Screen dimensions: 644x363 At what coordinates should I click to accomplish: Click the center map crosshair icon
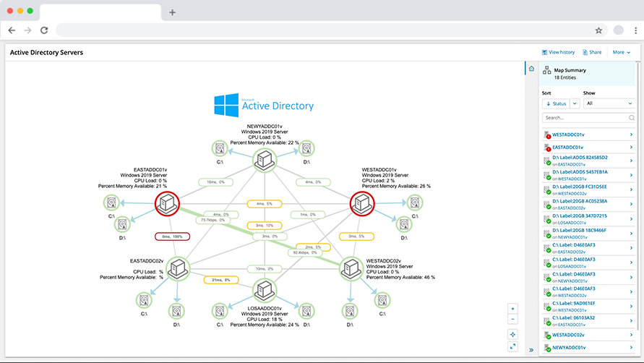click(513, 334)
